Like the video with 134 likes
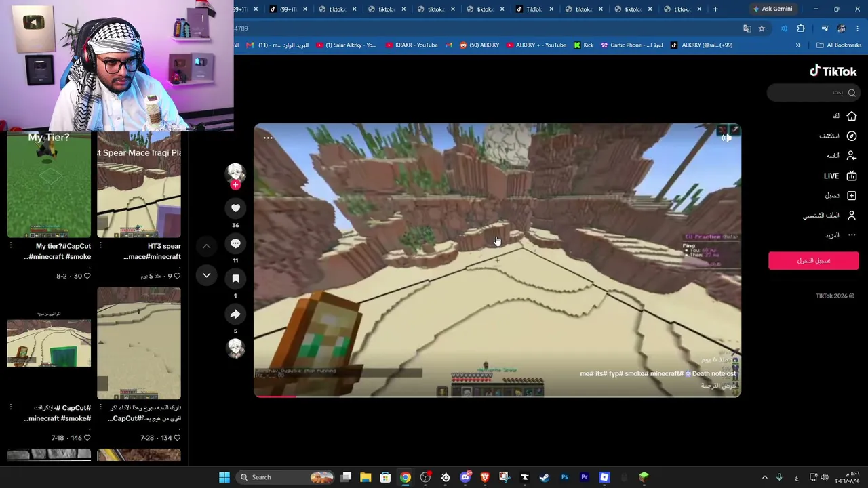The width and height of the screenshot is (868, 488). (177, 438)
